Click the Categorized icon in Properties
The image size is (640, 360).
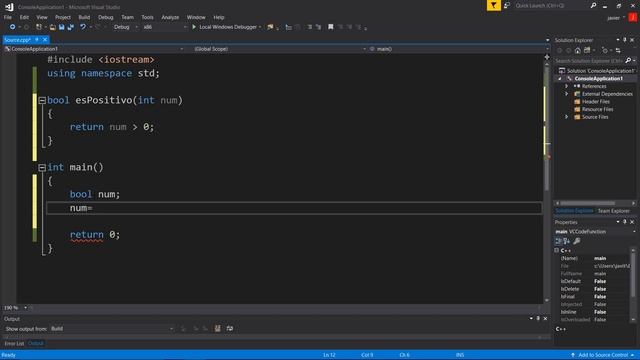(558, 241)
